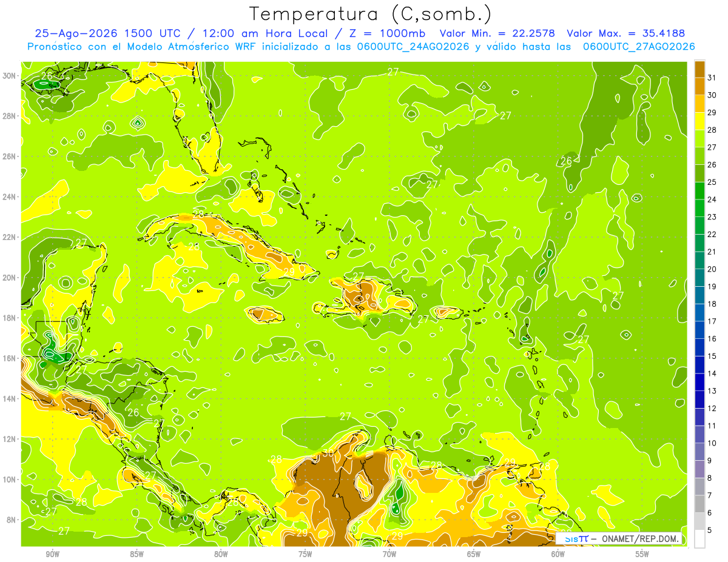Click the color scale swatch between 19 and 20
728x562 pixels.
pos(699,277)
